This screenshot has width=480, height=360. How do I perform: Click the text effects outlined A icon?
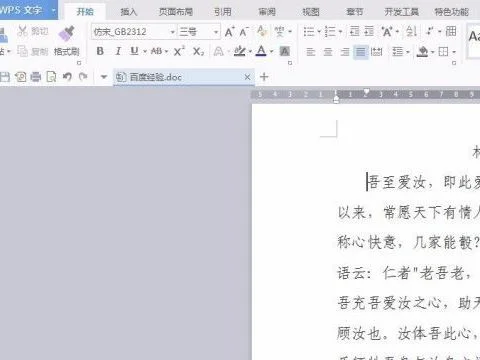[x=219, y=51]
